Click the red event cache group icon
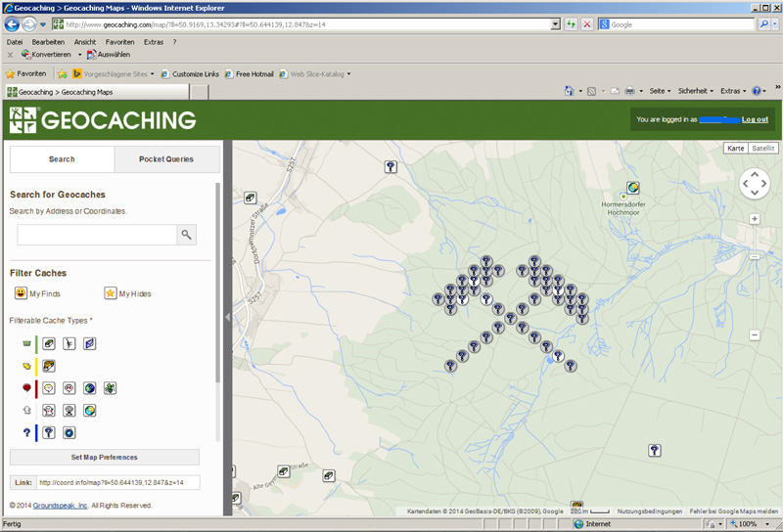 tap(27, 388)
